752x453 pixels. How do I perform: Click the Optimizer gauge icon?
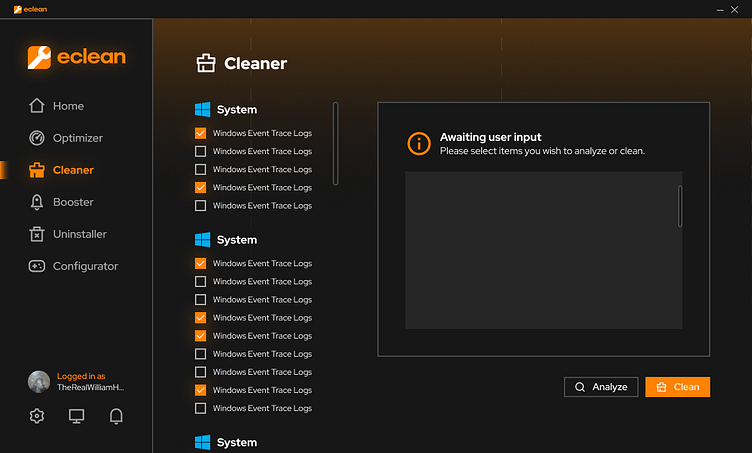point(37,138)
